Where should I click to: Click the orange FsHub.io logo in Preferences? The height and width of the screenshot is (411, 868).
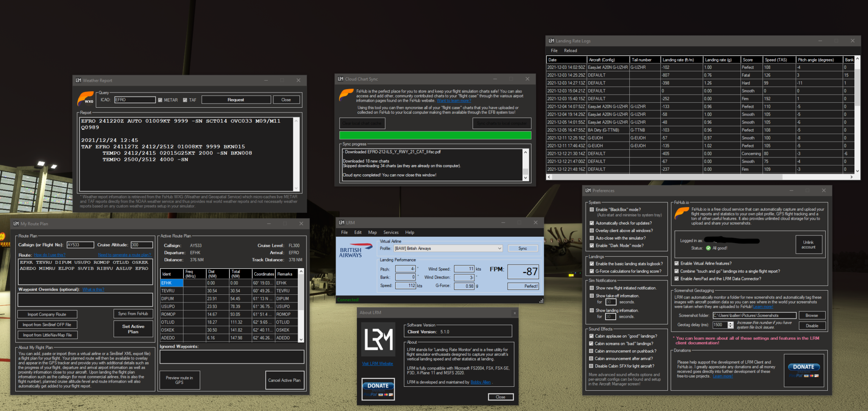point(682,213)
